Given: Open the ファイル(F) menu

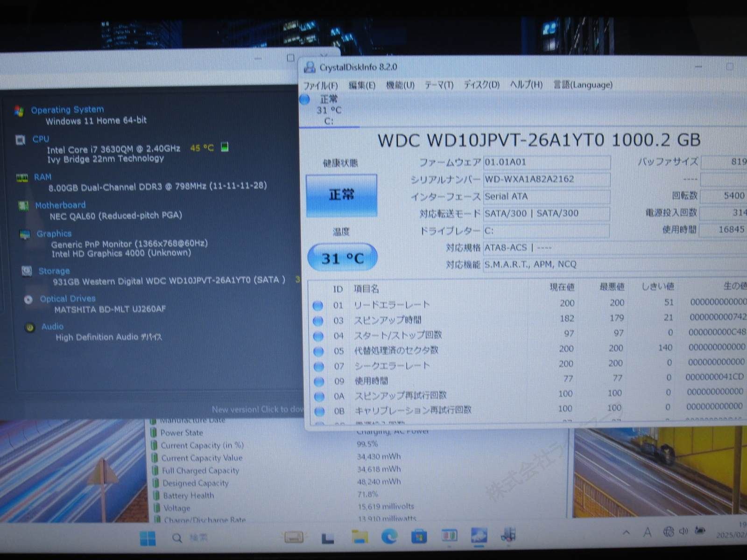Looking at the screenshot, I should tap(320, 86).
